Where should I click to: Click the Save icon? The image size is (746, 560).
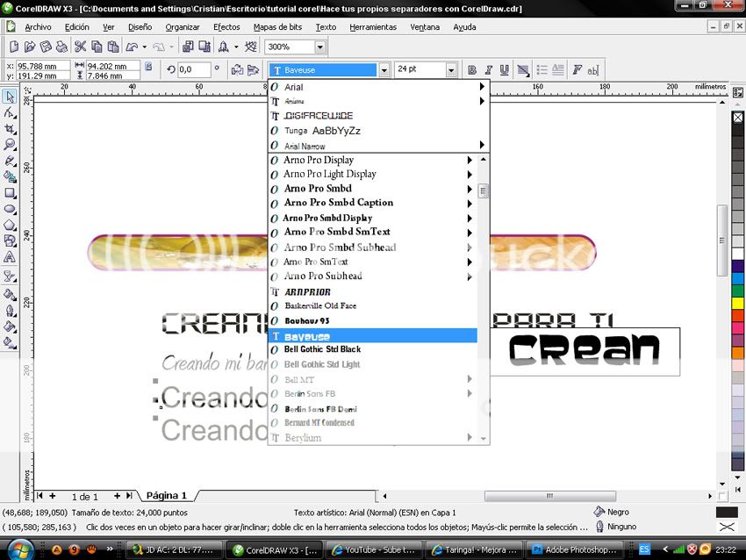(46, 47)
